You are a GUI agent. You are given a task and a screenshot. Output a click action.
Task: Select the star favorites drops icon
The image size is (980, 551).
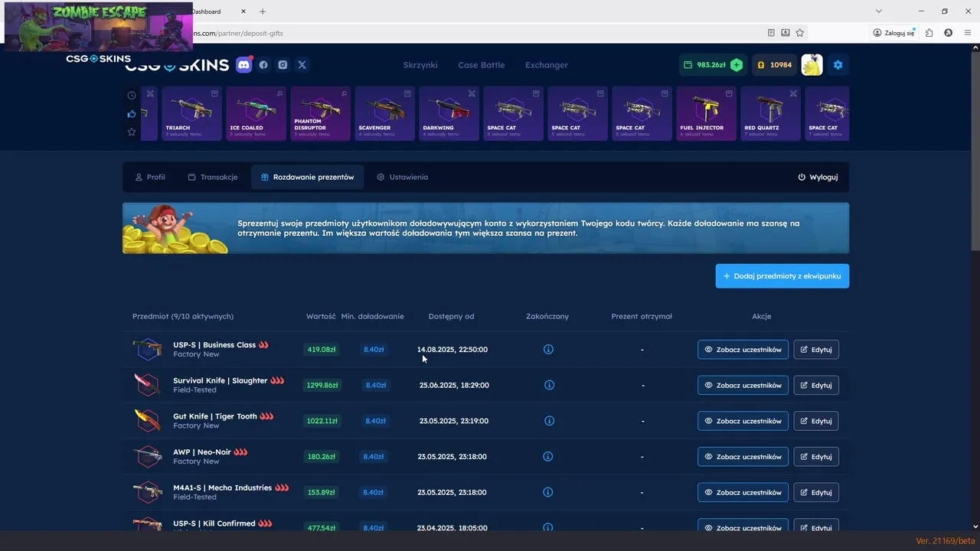coord(132,132)
